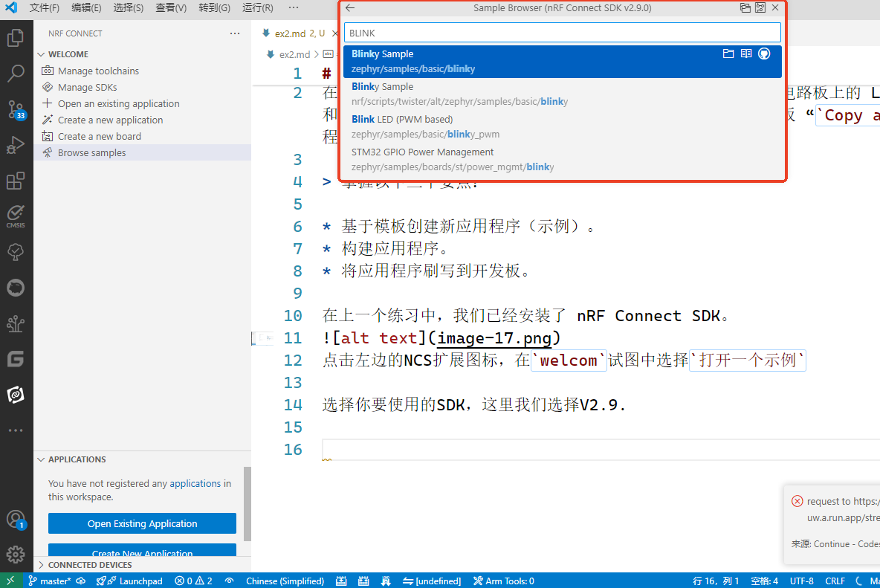Click the image-17.png link on line 11

(x=494, y=338)
